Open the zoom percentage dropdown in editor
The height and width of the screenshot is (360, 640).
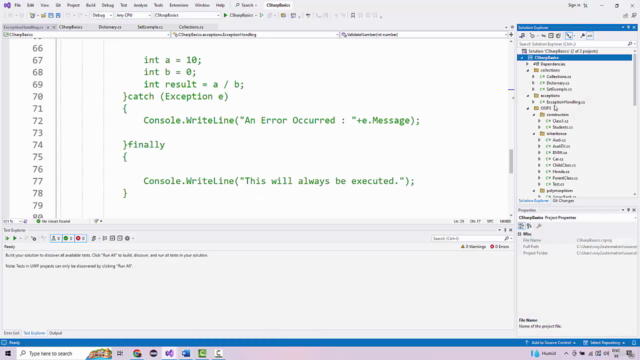(x=12, y=221)
